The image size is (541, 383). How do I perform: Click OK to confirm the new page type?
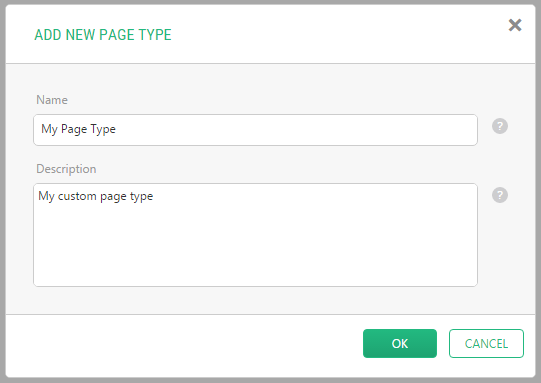400,343
